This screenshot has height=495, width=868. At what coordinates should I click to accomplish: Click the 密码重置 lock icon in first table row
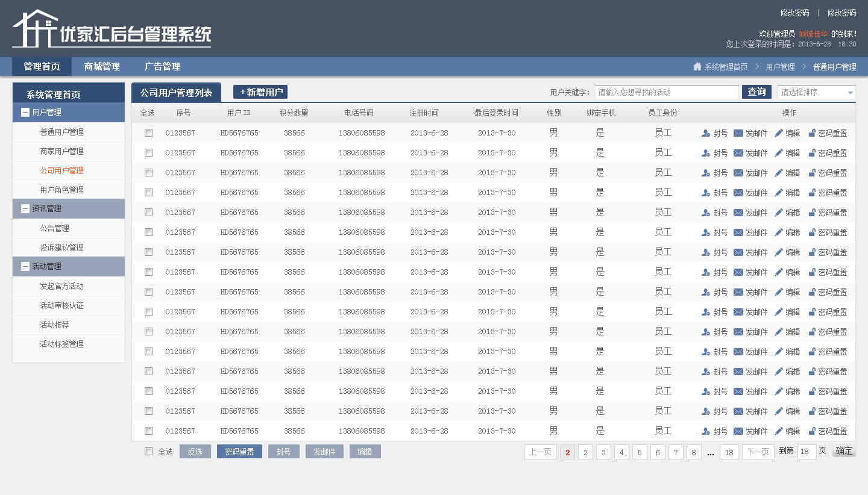point(812,133)
